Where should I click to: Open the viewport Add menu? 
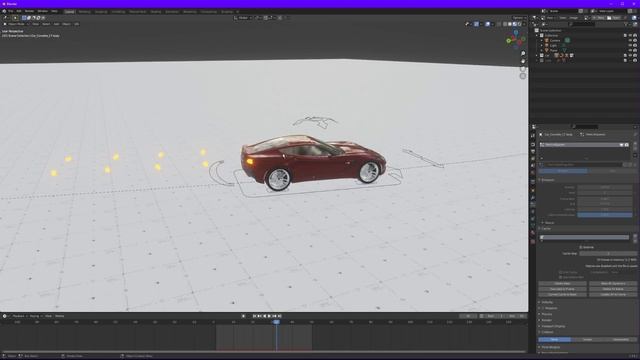(56, 24)
